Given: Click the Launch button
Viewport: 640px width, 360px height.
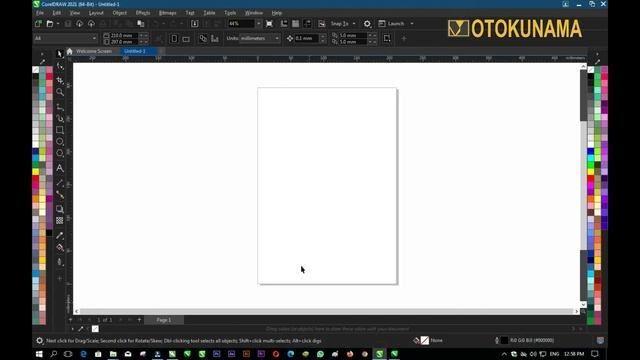Looking at the screenshot, I should [x=392, y=24].
